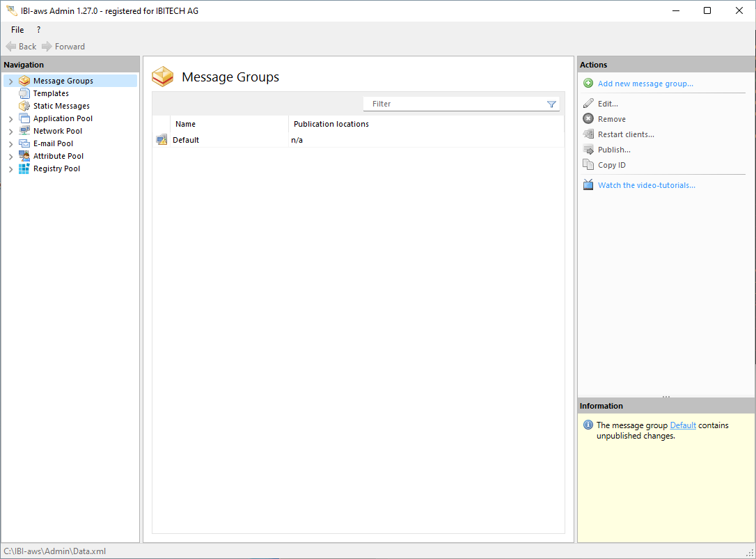Expand the Application Pool node
The image size is (756, 559).
[10, 119]
